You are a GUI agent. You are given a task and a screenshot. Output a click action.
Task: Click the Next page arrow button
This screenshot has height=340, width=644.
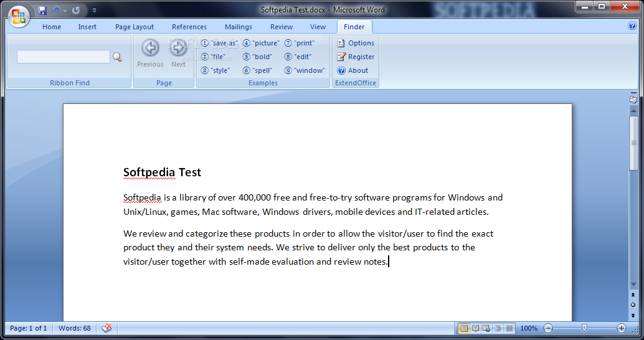tap(178, 54)
